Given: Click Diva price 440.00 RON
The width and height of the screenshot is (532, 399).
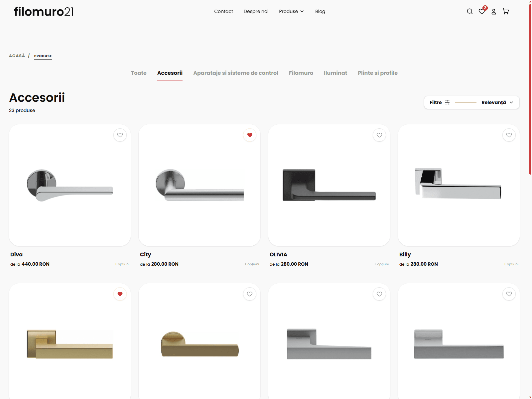Looking at the screenshot, I should (x=36, y=264).
